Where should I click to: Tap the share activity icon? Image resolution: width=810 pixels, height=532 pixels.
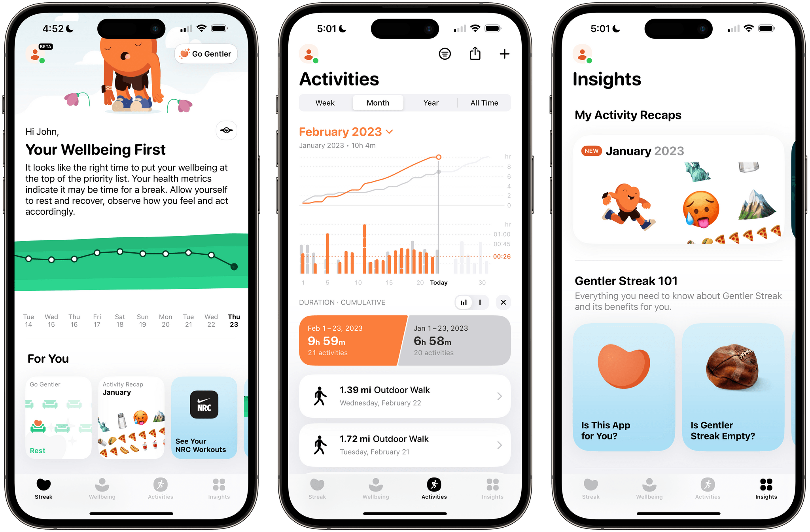(x=475, y=53)
